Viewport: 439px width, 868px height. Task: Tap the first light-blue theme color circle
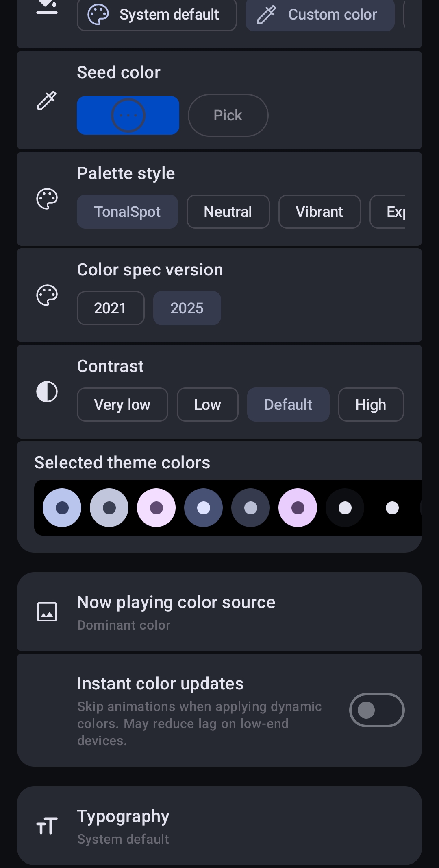click(x=62, y=508)
